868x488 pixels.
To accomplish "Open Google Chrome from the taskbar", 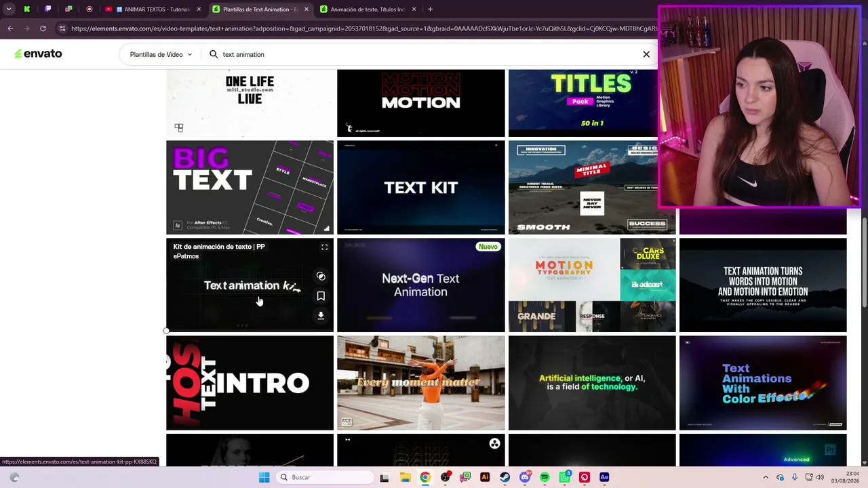I will (425, 477).
